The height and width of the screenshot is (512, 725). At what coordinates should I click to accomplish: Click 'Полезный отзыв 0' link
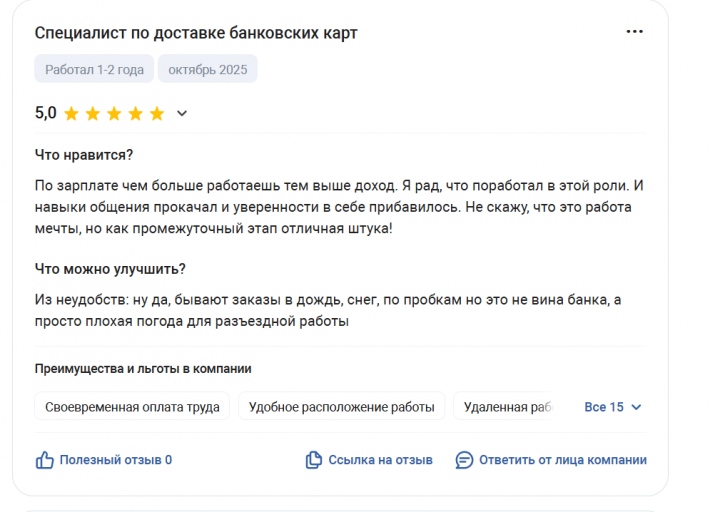(x=116, y=460)
